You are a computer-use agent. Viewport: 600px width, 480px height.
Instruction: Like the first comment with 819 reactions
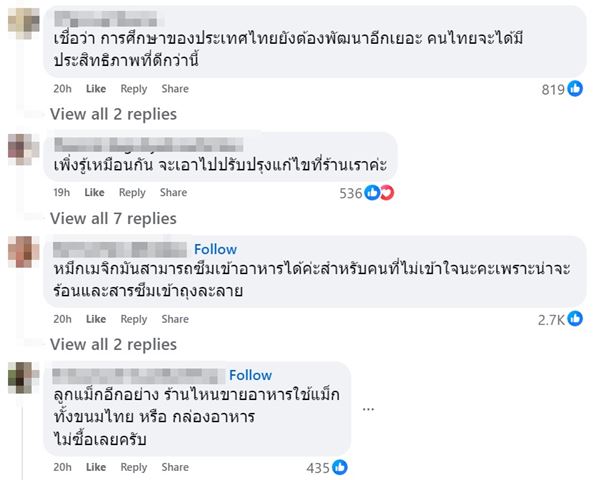pos(98,89)
